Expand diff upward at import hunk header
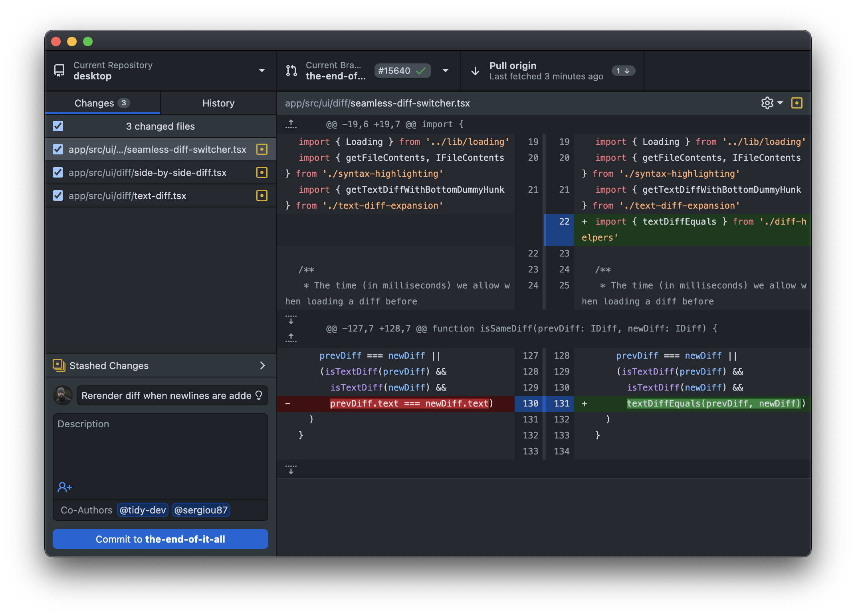Viewport: 856px width, 616px height. click(291, 124)
